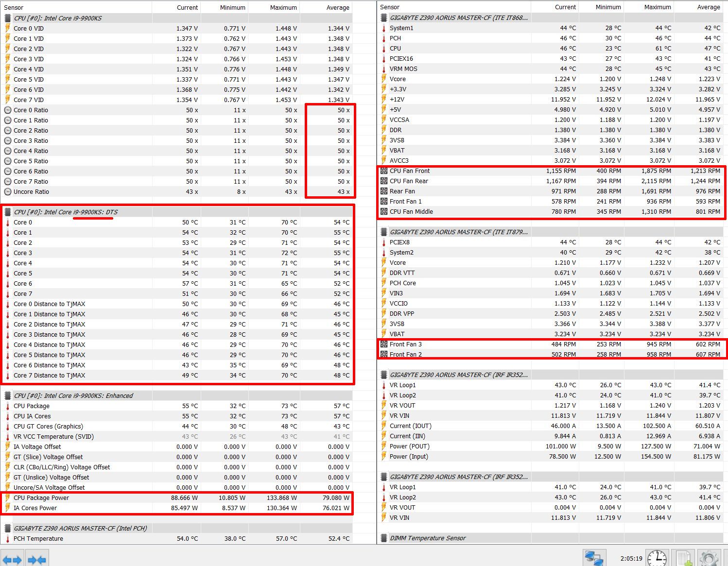Start logging with the spreadsheet plus icon
728x566 pixels.
coord(684,558)
